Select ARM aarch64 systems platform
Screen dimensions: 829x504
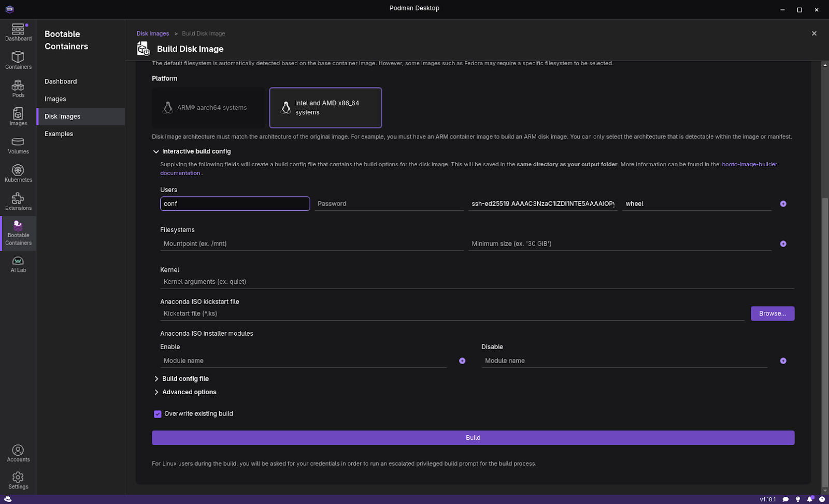(x=208, y=108)
